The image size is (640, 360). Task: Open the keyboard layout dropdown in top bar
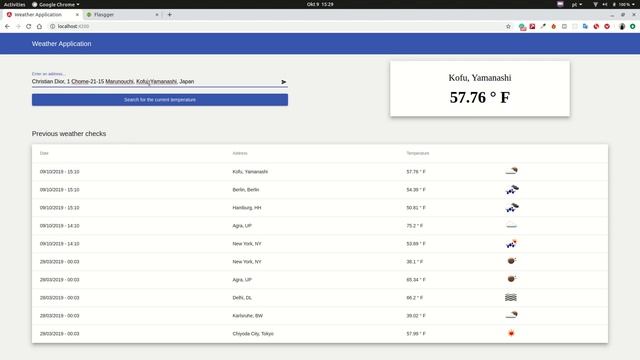pyautogui.click(x=577, y=4)
